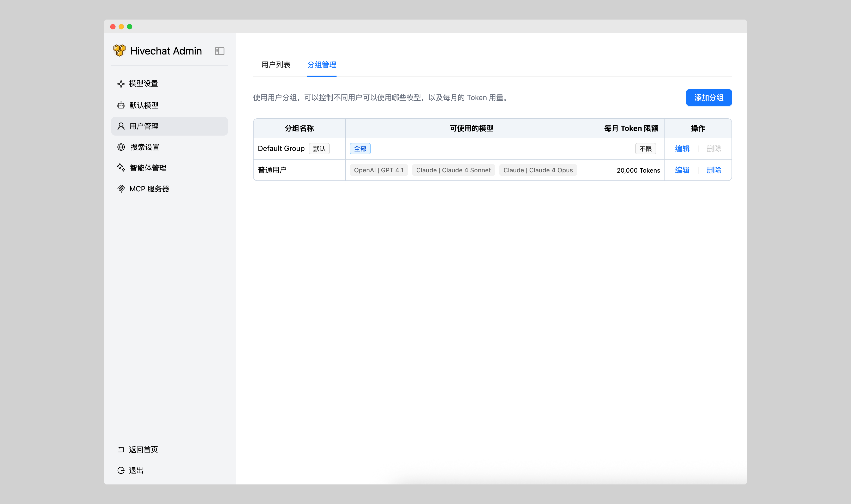Click the 操作 column header
The height and width of the screenshot is (504, 851).
[x=698, y=128]
